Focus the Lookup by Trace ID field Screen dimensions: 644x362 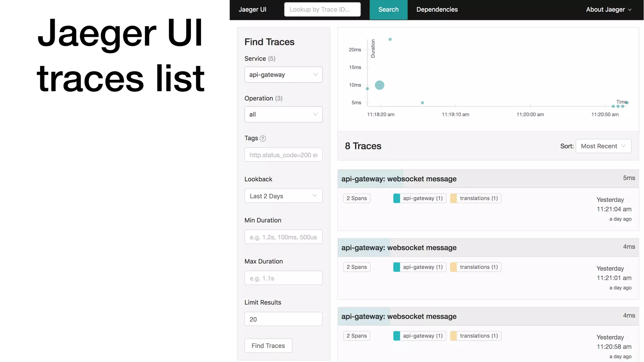[x=322, y=9]
